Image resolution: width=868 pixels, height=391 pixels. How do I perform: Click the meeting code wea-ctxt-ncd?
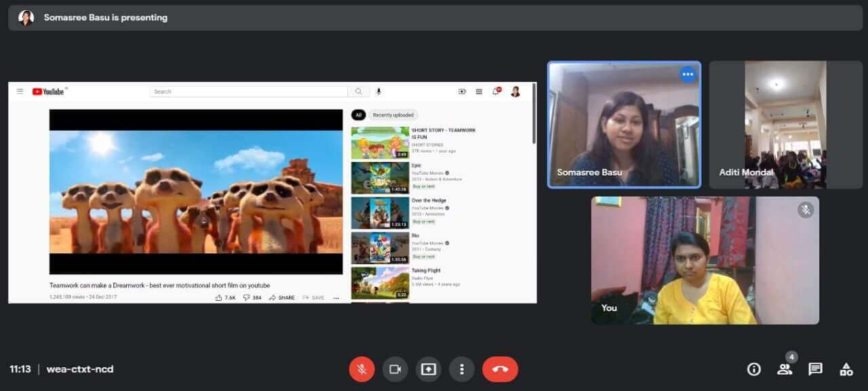(80, 369)
